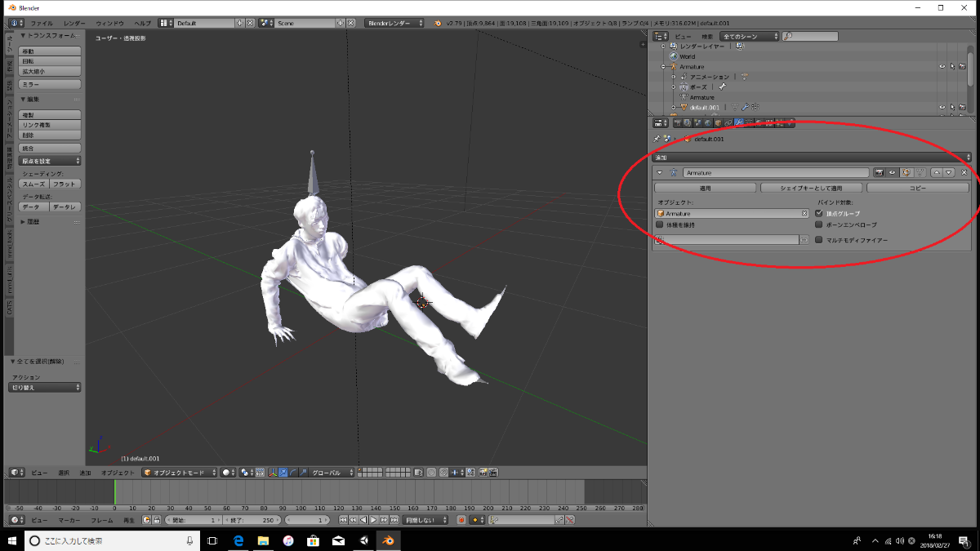Enable the ボーンエンベロープ checkbox
Image resolution: width=980 pixels, height=551 pixels.
click(819, 224)
